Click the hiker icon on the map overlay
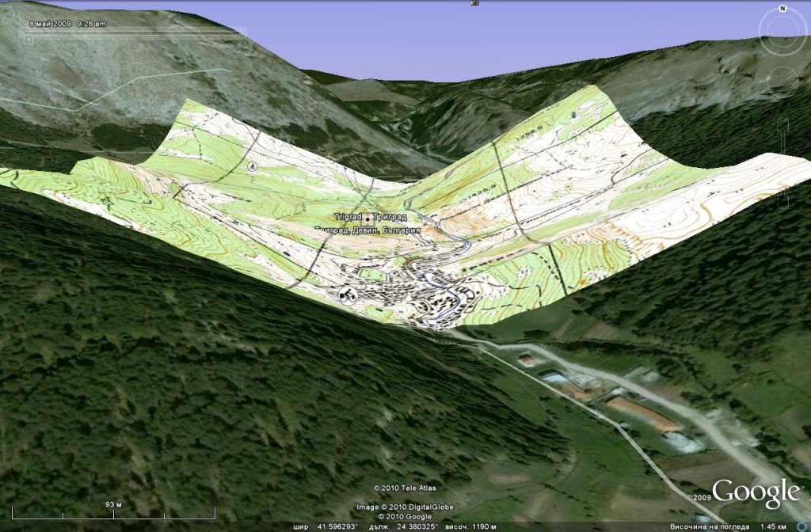 252,166
